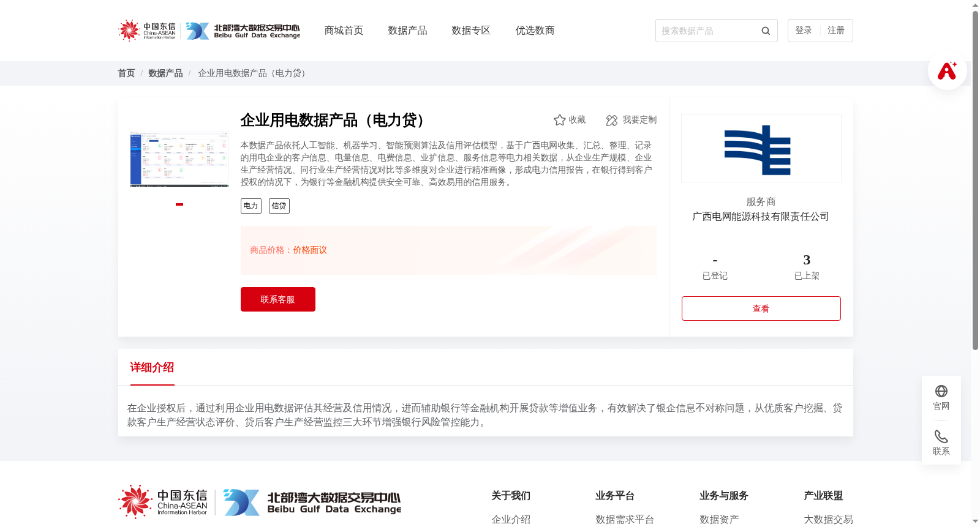Viewport: 980px width, 527px height.
Task: Click the red carousel indicator dash
Action: pos(179,204)
